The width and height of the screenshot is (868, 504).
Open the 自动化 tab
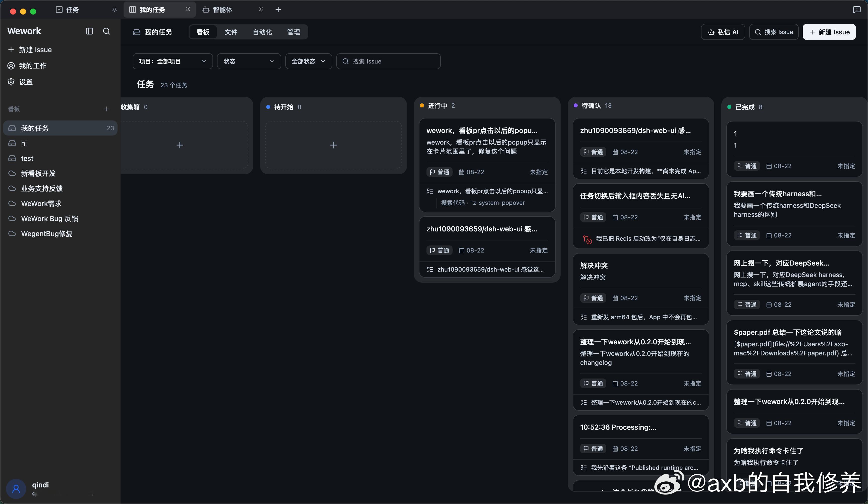262,32
